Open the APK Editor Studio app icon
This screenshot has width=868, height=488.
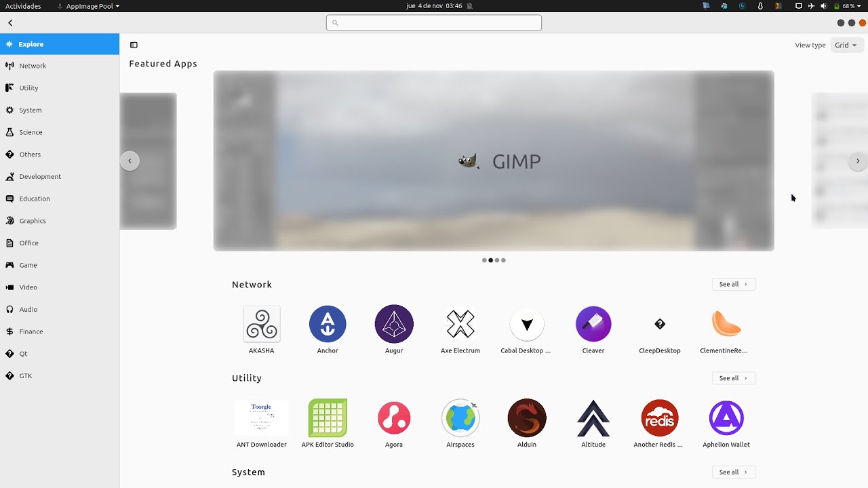pos(328,418)
